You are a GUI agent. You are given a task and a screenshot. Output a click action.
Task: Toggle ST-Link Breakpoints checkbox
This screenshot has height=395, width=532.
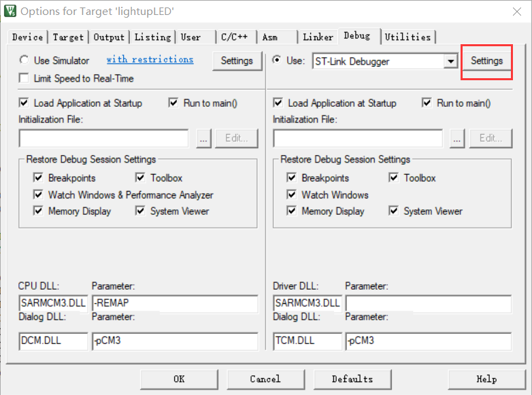(291, 177)
